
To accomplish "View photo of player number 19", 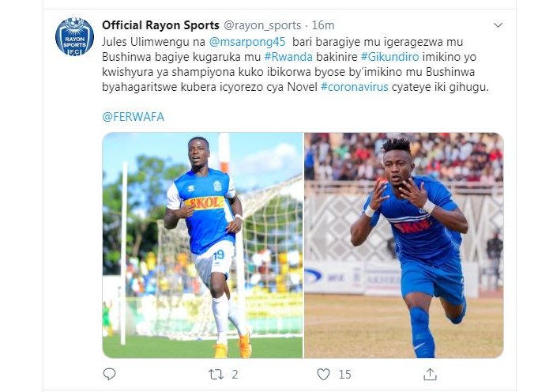I will pyautogui.click(x=202, y=246).
